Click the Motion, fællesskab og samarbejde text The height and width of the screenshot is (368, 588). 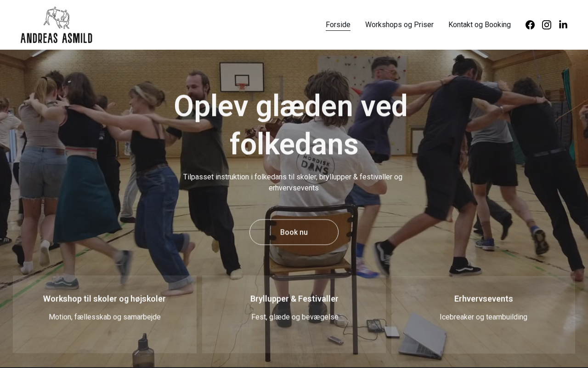[105, 317]
